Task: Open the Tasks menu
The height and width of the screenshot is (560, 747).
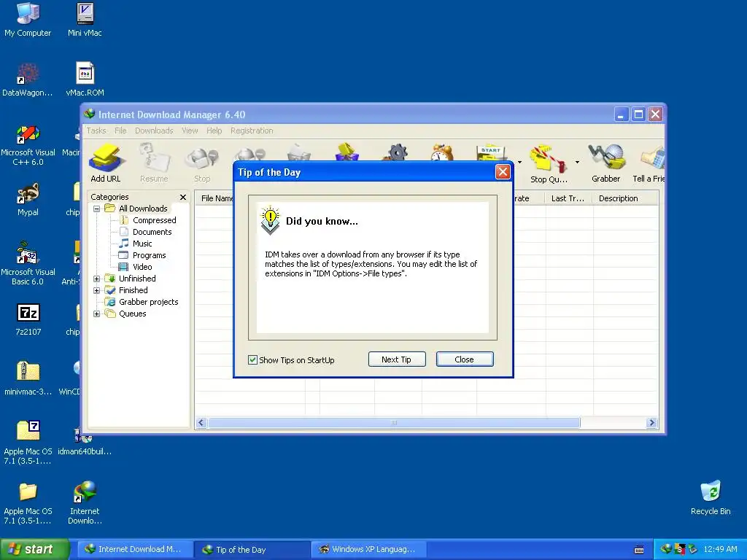Action: (96, 131)
